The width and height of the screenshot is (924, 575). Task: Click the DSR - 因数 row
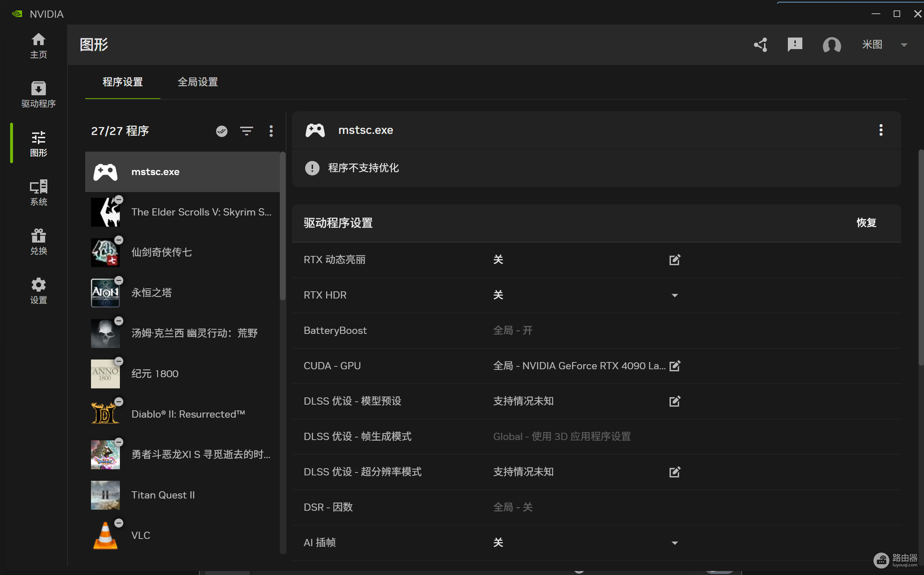pyautogui.click(x=597, y=507)
